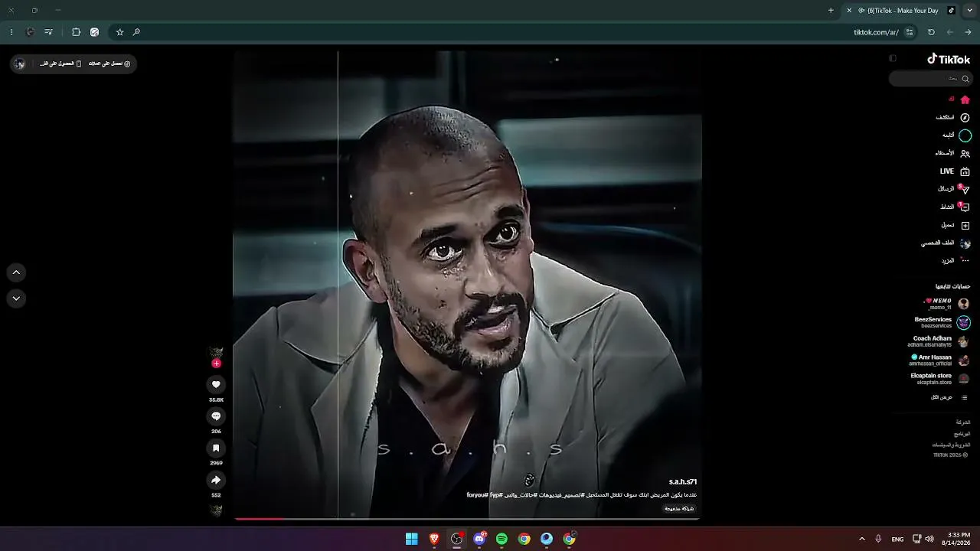This screenshot has width=980, height=551.
Task: Expand the Company footer section
Action: tap(962, 422)
